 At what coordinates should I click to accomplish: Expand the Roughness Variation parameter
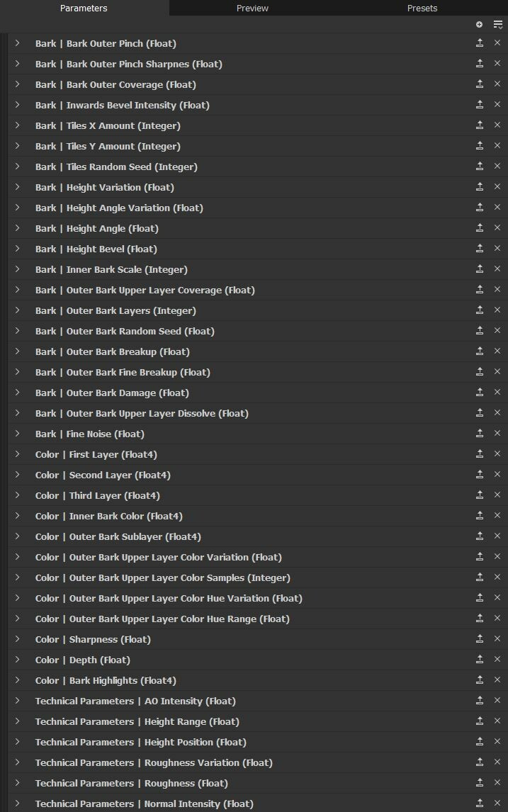tap(17, 762)
